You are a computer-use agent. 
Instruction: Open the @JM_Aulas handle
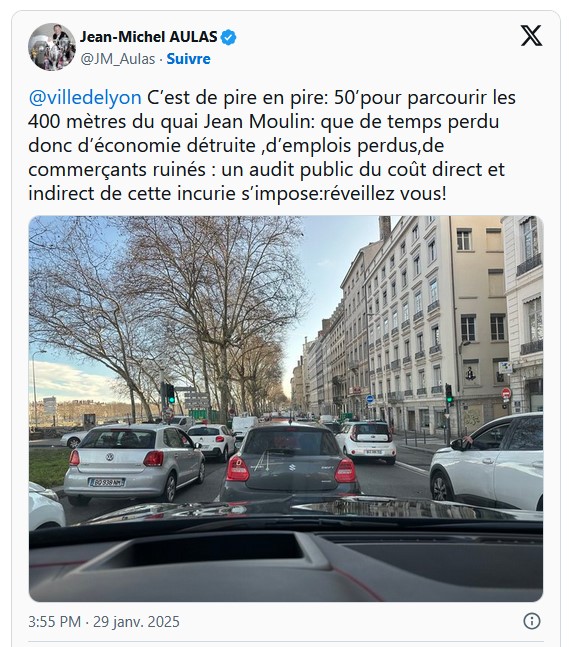118,59
